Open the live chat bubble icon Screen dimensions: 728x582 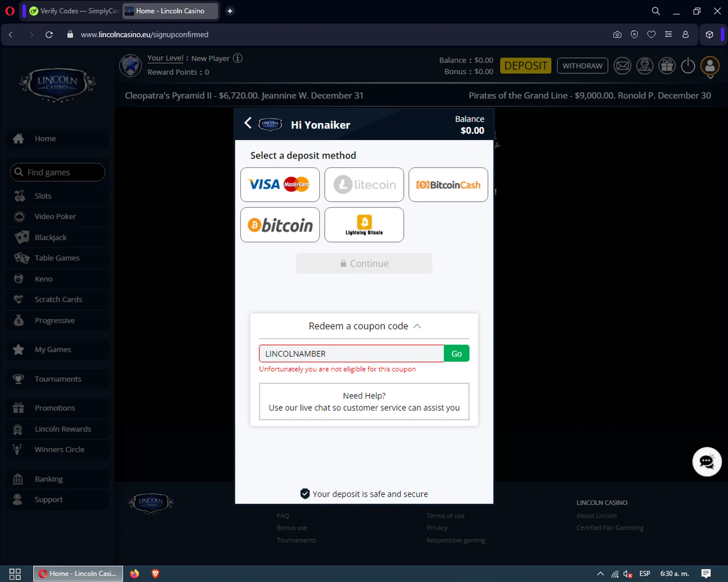point(707,462)
